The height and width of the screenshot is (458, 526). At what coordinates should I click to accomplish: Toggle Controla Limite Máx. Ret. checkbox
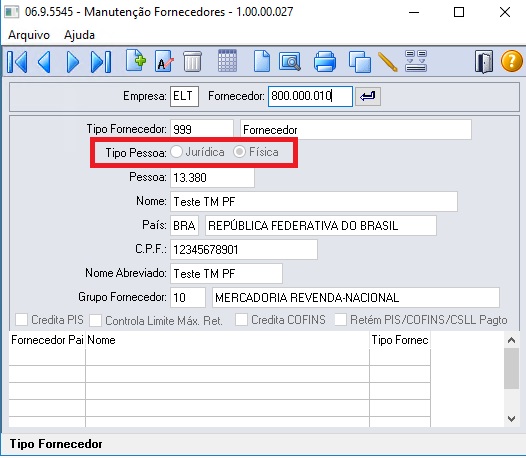pos(95,320)
